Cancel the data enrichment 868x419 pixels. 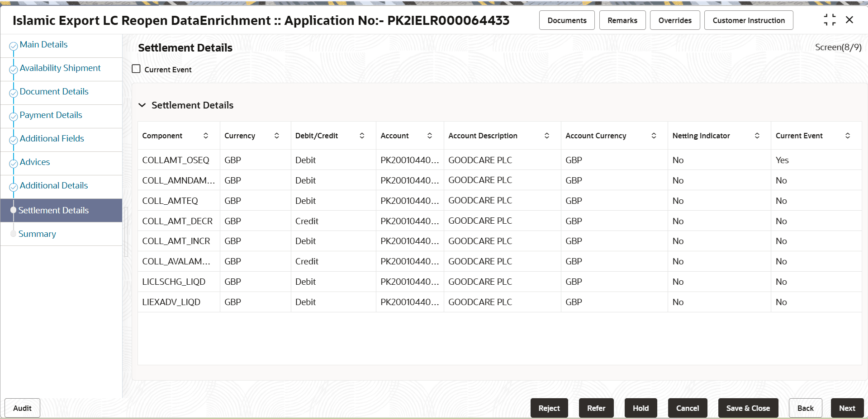[688, 408]
